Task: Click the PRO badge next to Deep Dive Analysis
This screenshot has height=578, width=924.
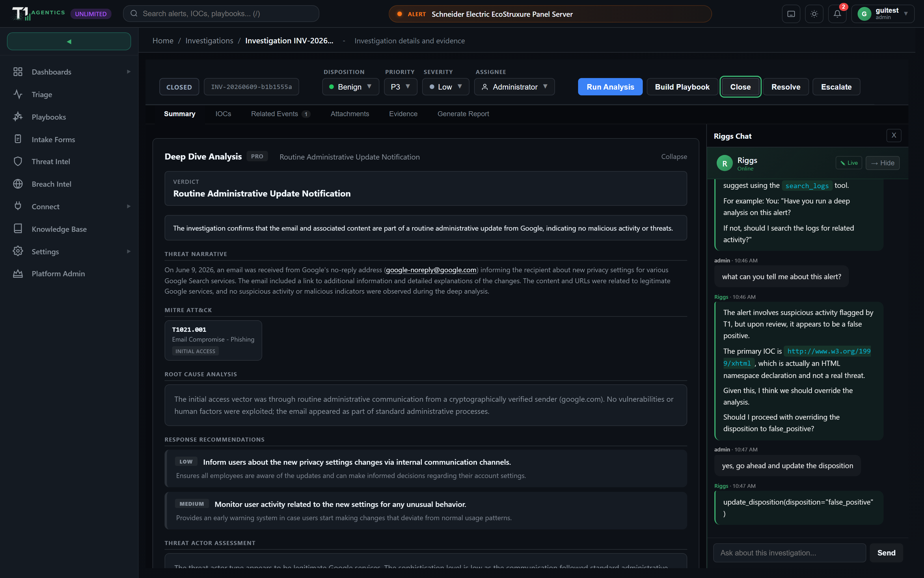Action: tap(257, 156)
